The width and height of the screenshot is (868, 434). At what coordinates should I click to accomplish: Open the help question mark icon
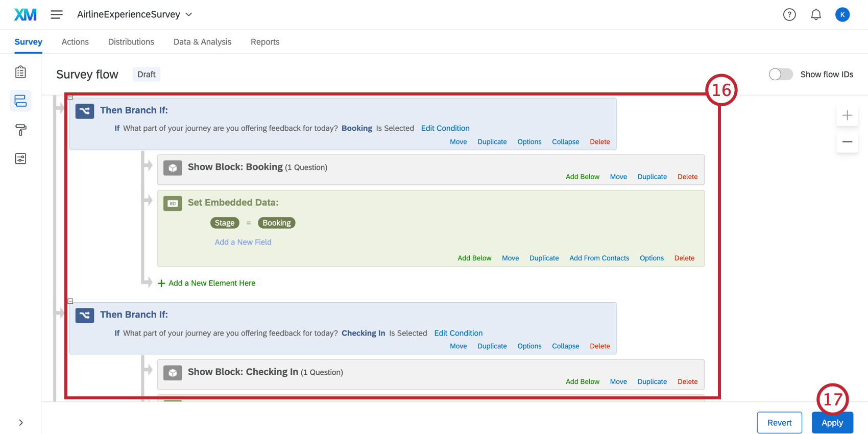789,14
